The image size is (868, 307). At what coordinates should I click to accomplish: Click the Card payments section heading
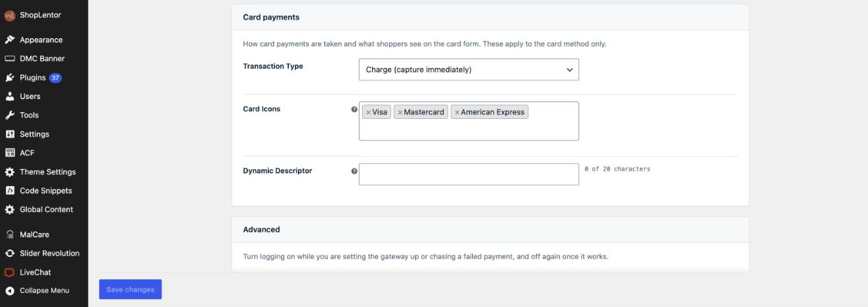[271, 17]
